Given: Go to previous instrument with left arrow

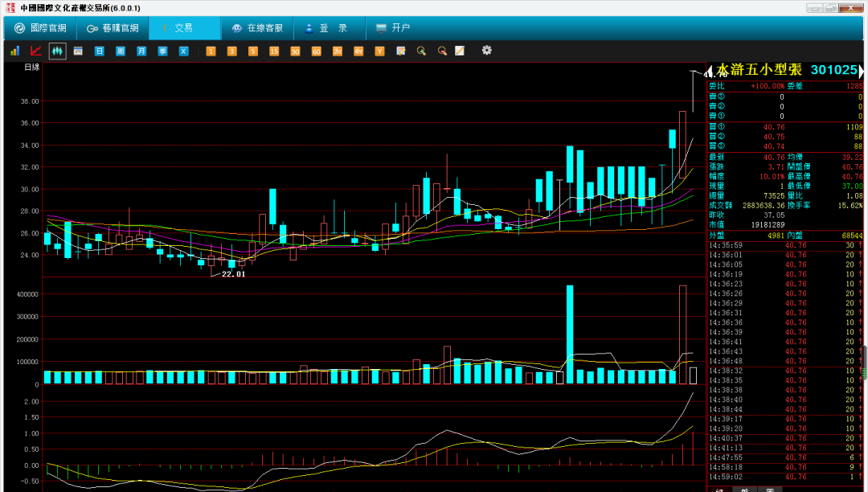Looking at the screenshot, I should tap(709, 70).
